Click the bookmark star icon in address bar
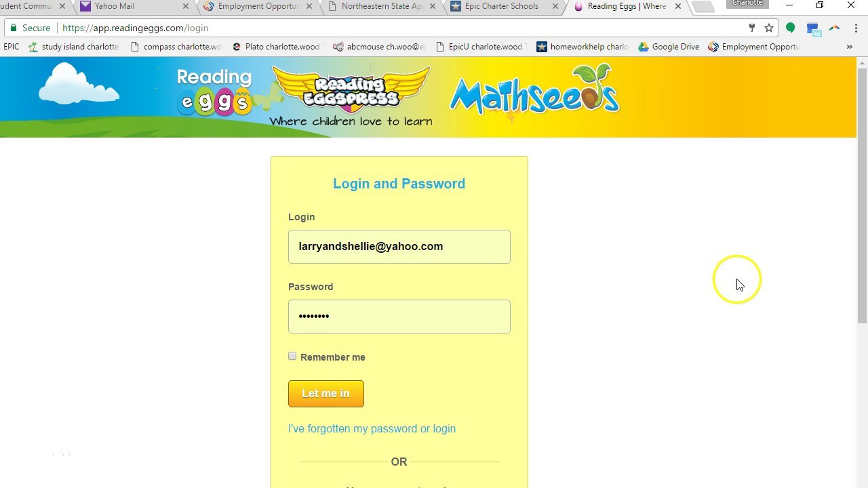The image size is (868, 488). 769,28
